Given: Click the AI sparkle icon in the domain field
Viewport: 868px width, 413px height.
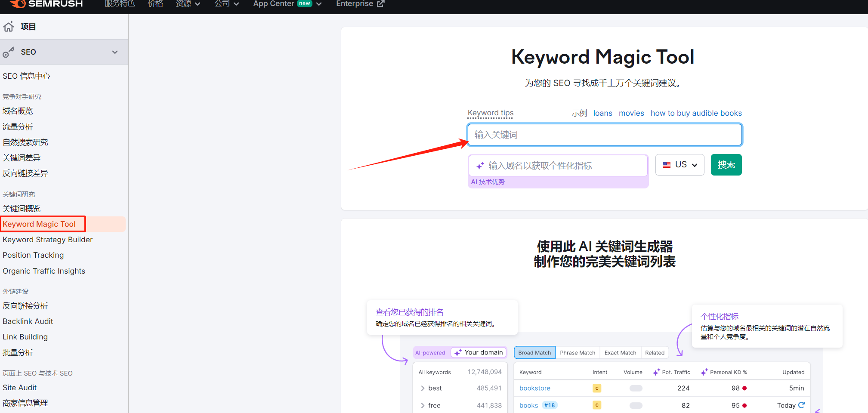Looking at the screenshot, I should point(479,165).
